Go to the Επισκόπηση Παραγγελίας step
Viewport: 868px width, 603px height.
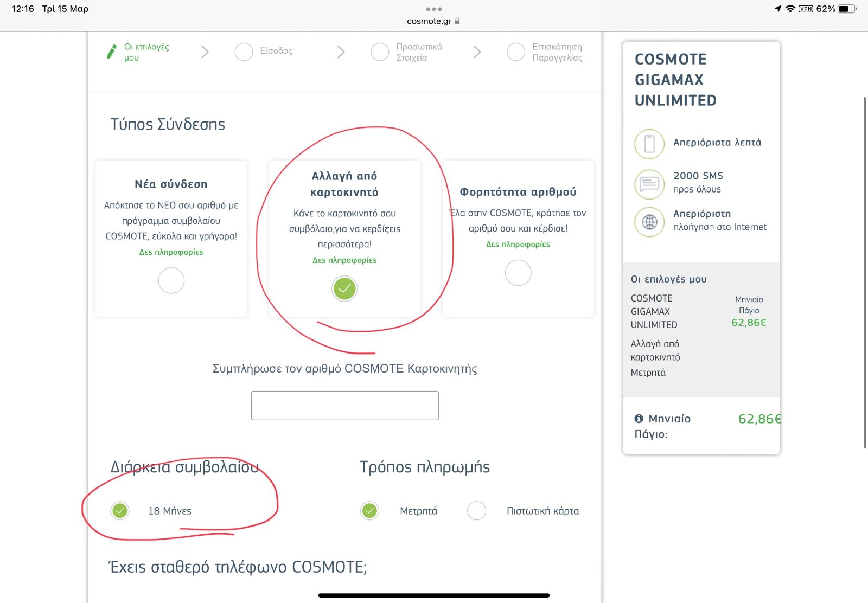point(557,52)
